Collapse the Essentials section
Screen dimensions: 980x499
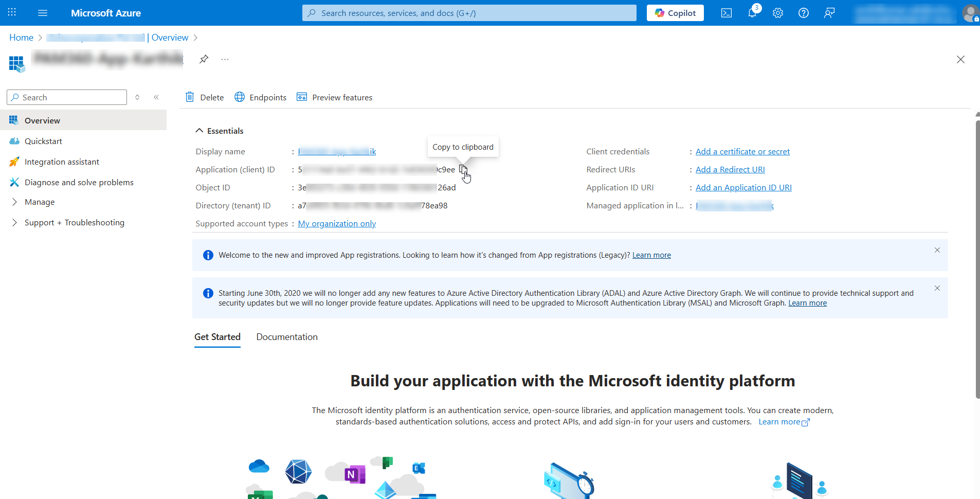click(199, 130)
